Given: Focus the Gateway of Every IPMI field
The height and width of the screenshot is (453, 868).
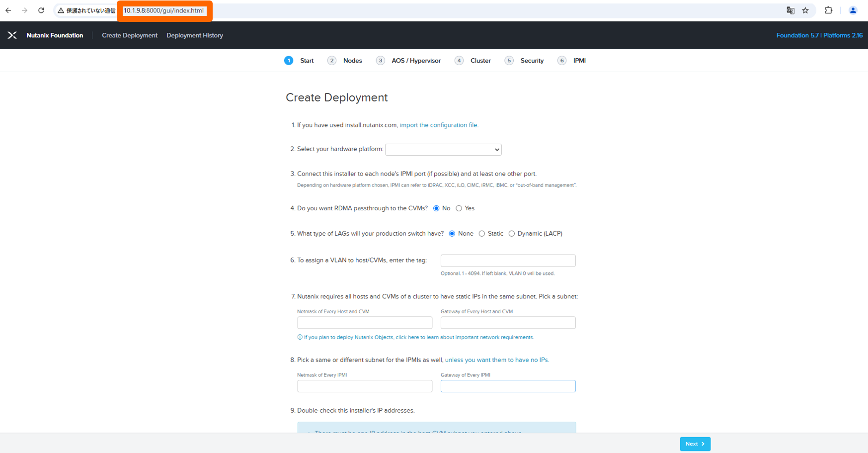Looking at the screenshot, I should pyautogui.click(x=508, y=386).
